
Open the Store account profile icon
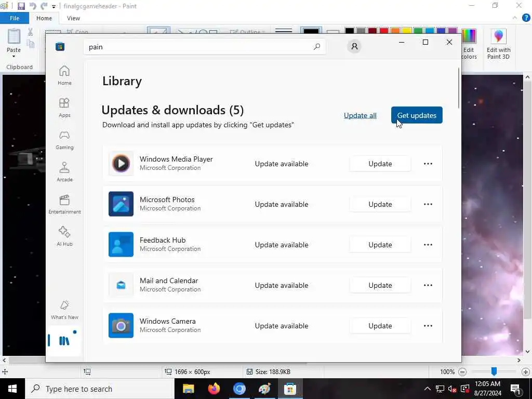pos(354,46)
